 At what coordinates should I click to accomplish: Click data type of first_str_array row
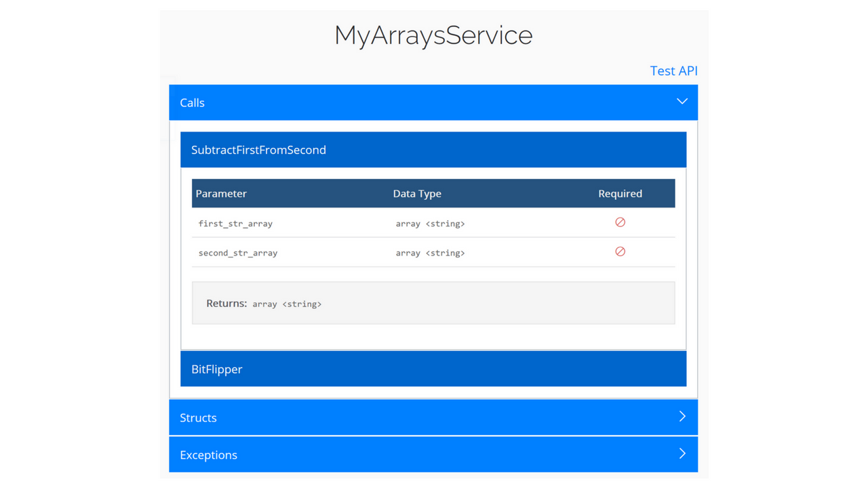coord(430,224)
